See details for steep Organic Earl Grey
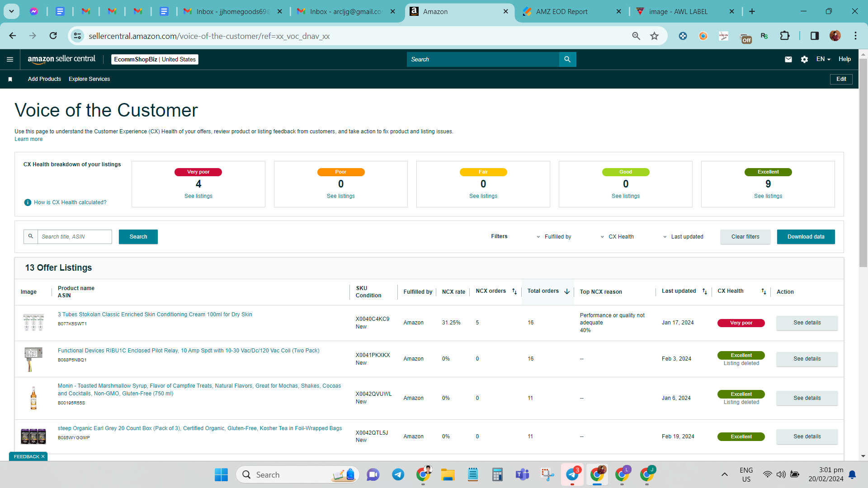The height and width of the screenshot is (488, 868). (x=807, y=436)
